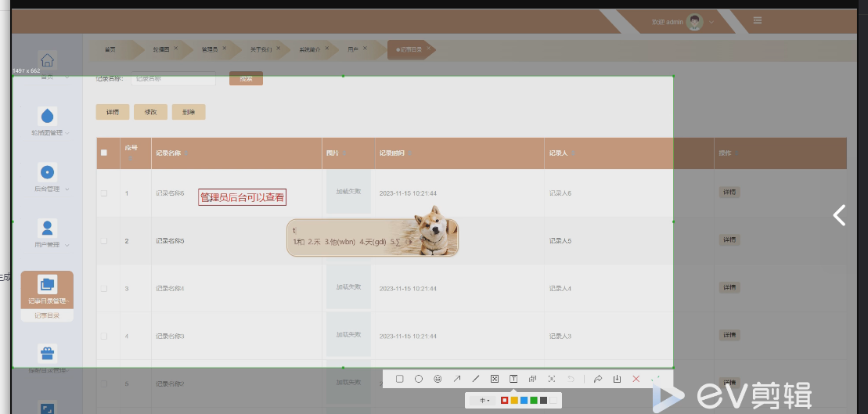Select the straight line tool
868x414 pixels.
point(476,379)
